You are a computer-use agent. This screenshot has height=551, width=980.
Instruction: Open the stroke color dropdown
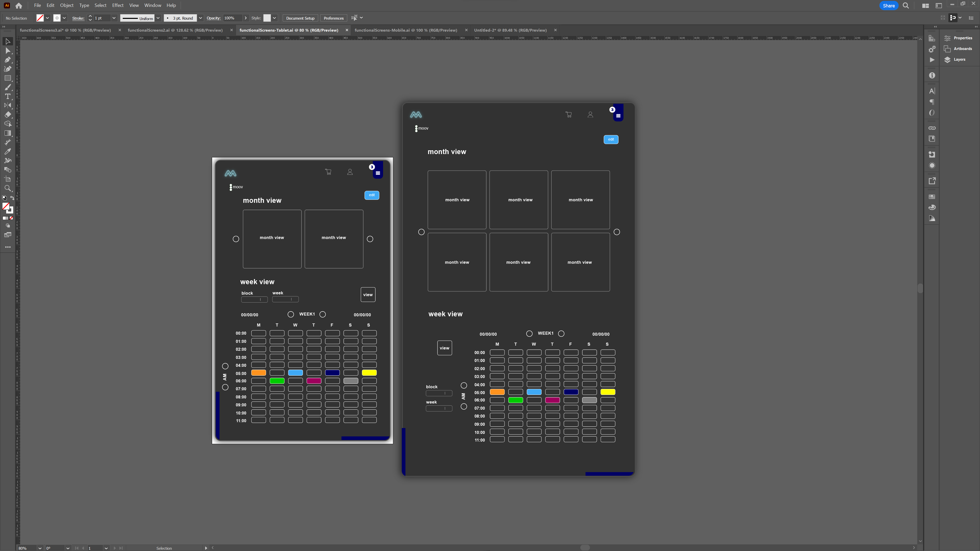[x=64, y=18]
